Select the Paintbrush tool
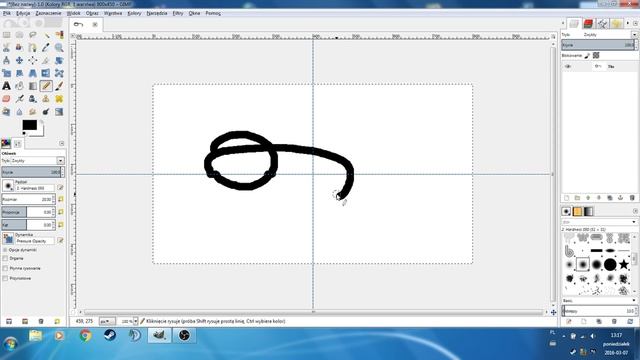The image size is (640, 360). point(59,86)
